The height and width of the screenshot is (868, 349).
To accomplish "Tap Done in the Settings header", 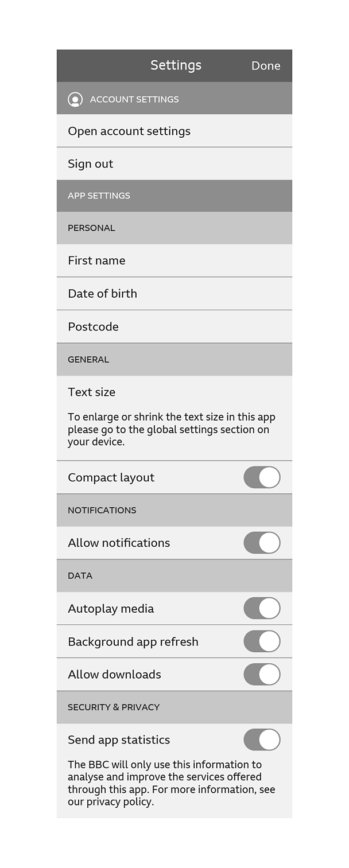I will click(266, 66).
